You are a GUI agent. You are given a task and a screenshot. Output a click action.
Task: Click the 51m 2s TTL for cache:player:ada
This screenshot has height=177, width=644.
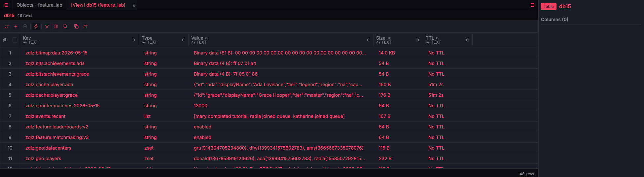click(x=436, y=85)
